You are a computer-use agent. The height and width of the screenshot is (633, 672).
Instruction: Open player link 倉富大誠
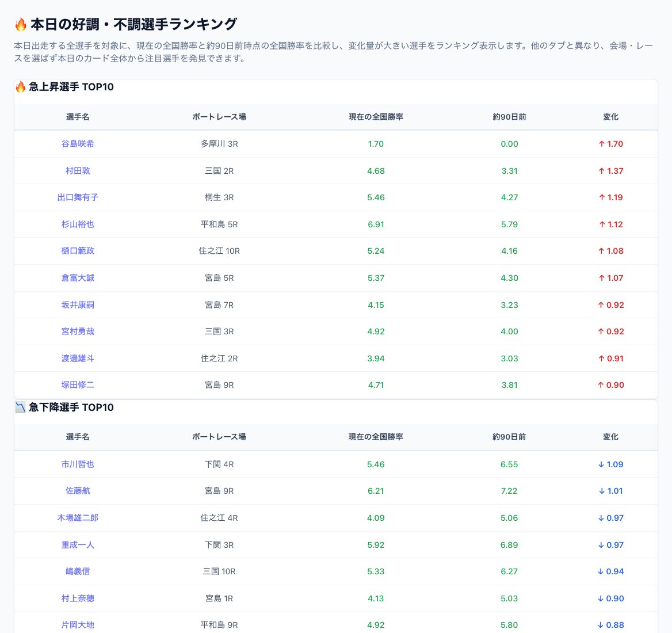coord(78,278)
